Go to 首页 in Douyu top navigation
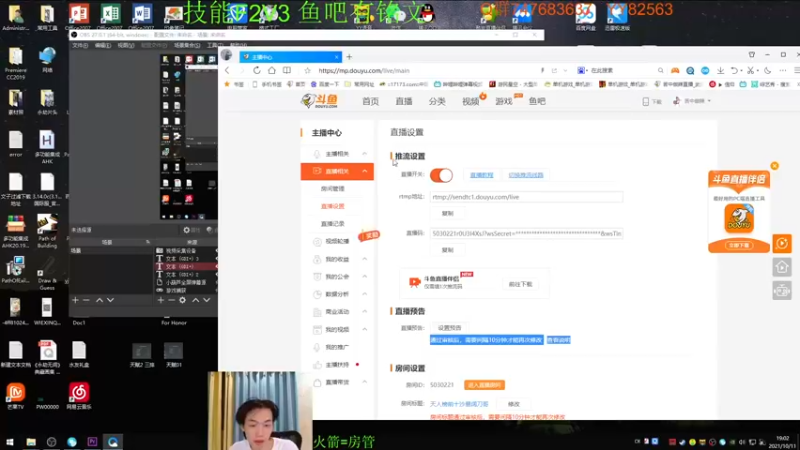This screenshot has width=800, height=450. click(x=370, y=101)
